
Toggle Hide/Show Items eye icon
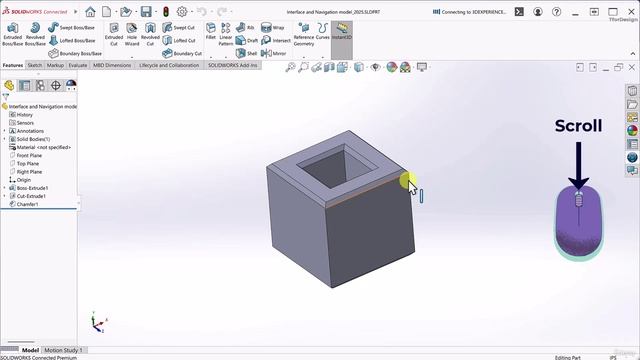[375, 67]
